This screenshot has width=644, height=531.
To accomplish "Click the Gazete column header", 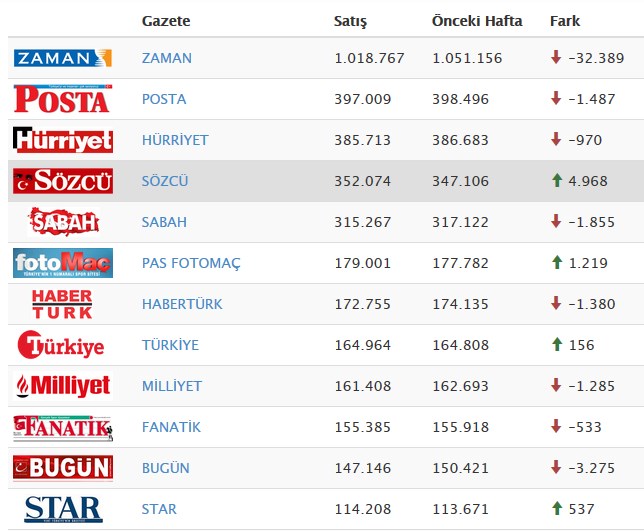I will coord(166,20).
